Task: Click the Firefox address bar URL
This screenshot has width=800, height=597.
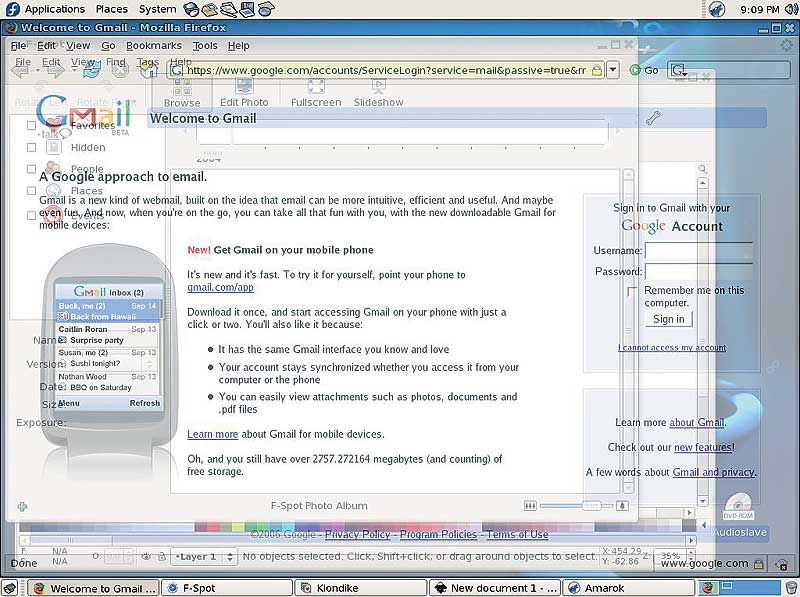Action: click(386, 70)
